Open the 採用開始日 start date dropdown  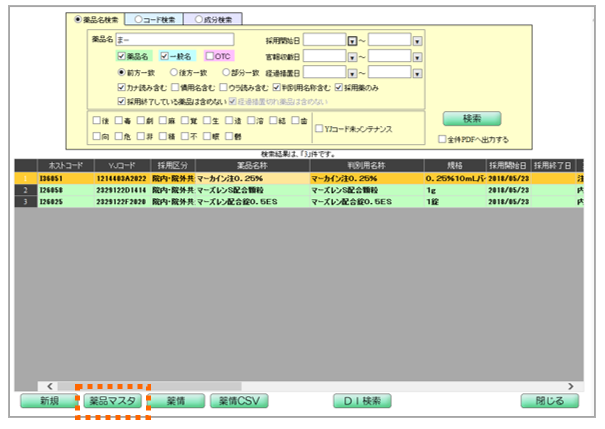tap(352, 40)
